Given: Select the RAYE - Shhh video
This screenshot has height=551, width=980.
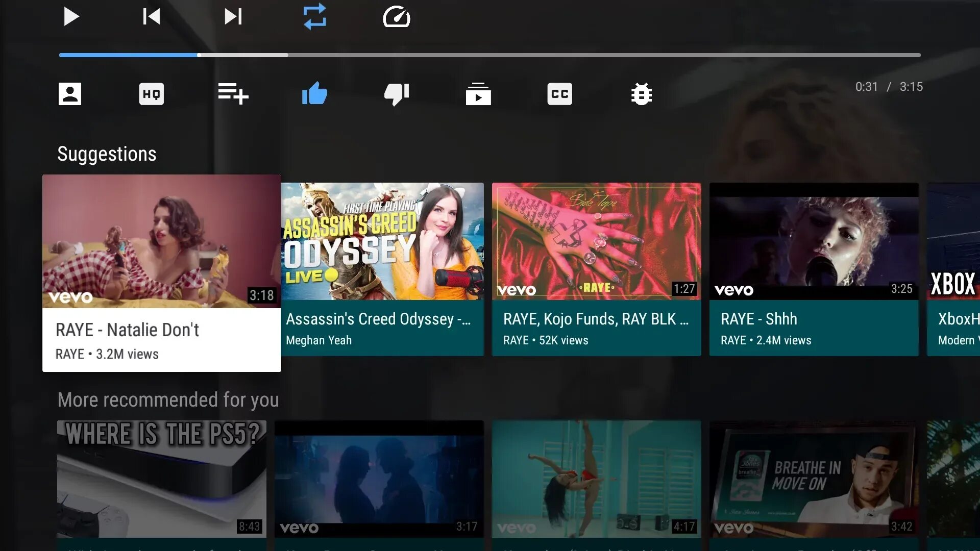Looking at the screenshot, I should (x=814, y=242).
